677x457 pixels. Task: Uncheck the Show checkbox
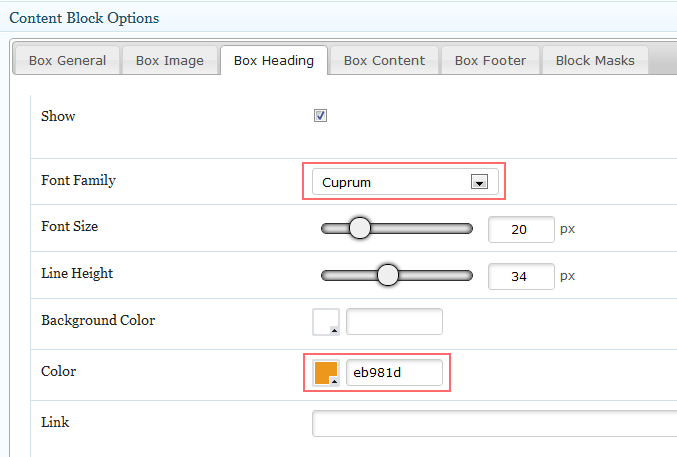pyautogui.click(x=320, y=116)
